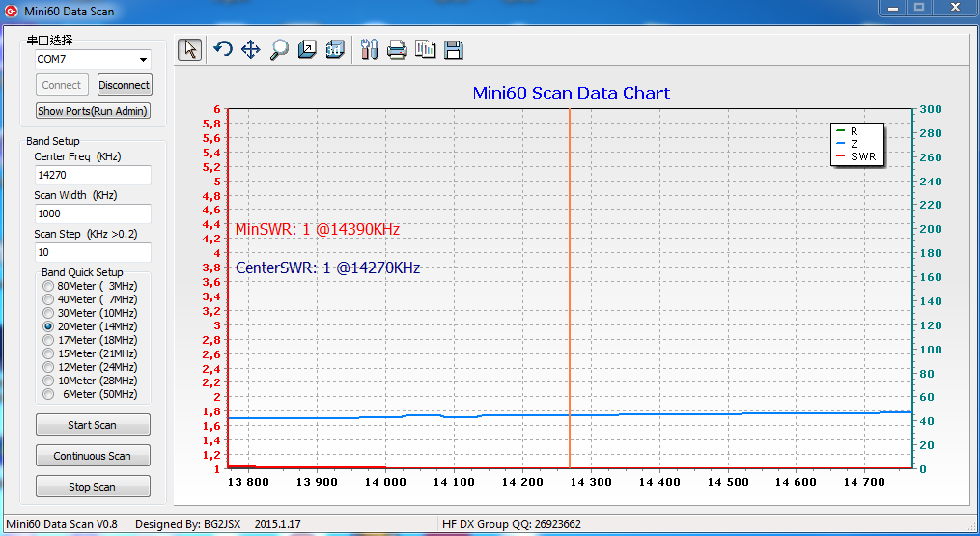Click the green R legend color marker

pyautogui.click(x=841, y=131)
